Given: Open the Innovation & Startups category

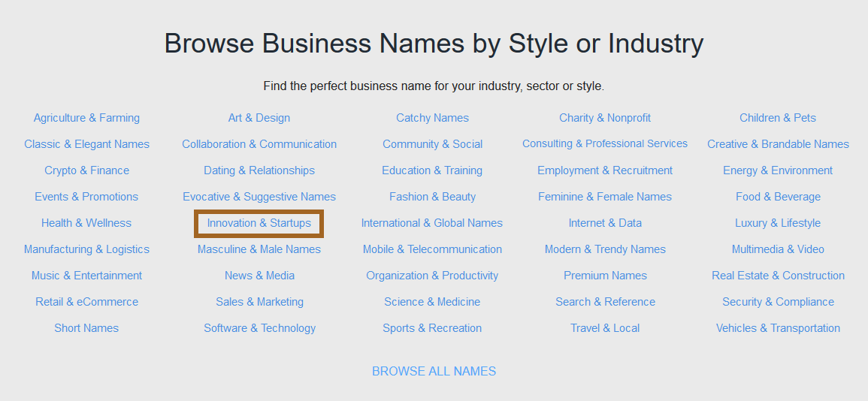Looking at the screenshot, I should click(x=259, y=223).
